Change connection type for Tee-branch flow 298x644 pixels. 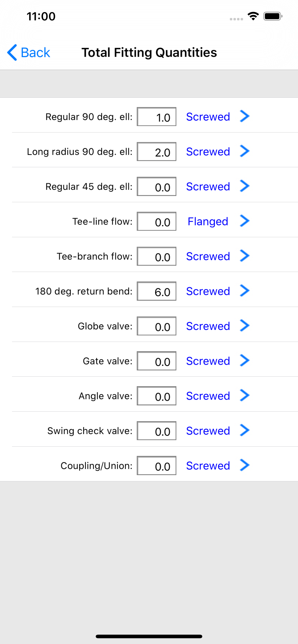[208, 256]
